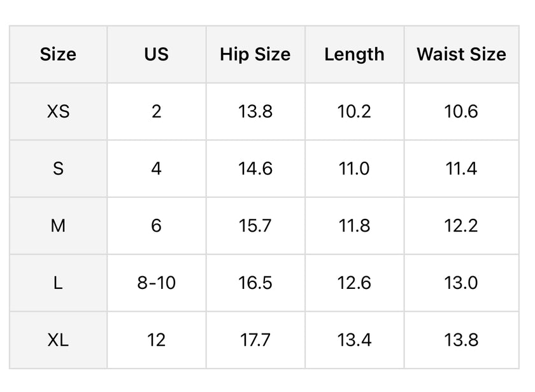The width and height of the screenshot is (535, 392).
Task: Select the XS size row label
Action: 58,111
